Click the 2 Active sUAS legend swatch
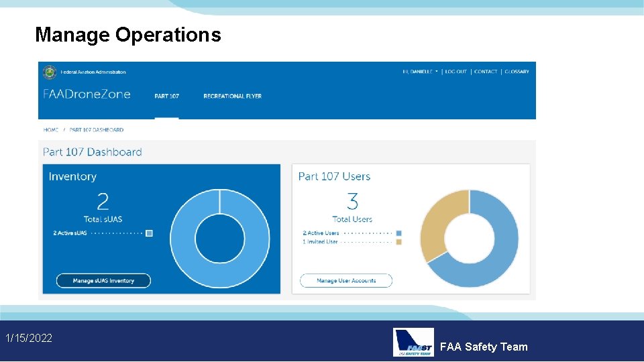644x362 pixels. (149, 233)
